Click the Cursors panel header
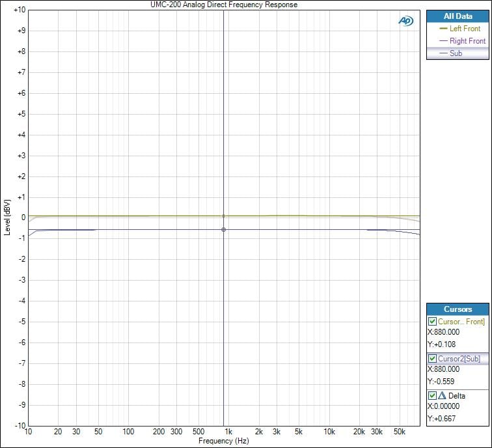This screenshot has width=492, height=448. point(457,309)
